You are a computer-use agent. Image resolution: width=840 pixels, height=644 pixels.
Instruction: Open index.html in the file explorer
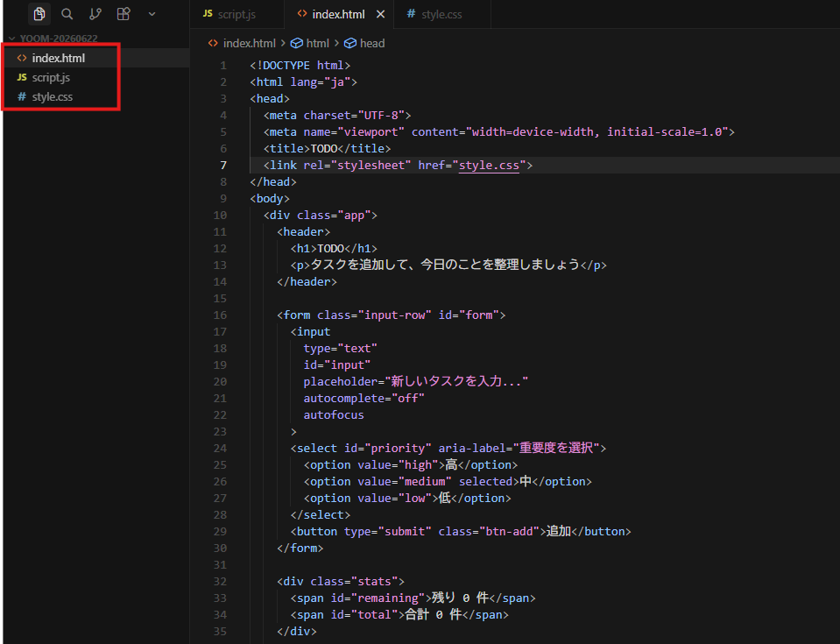96,58
